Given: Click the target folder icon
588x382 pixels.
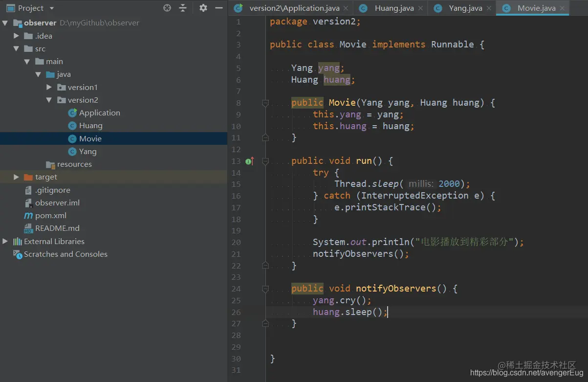Looking at the screenshot, I should (x=28, y=177).
